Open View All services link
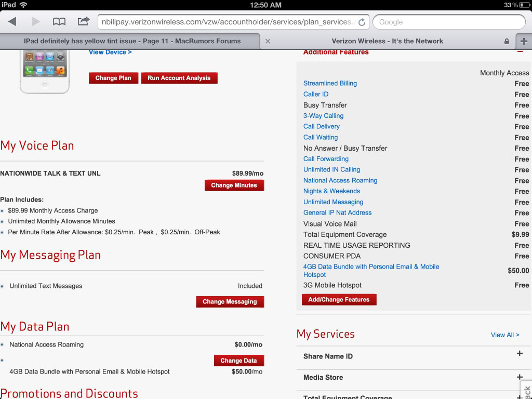The width and height of the screenshot is (532, 399). pyautogui.click(x=505, y=335)
